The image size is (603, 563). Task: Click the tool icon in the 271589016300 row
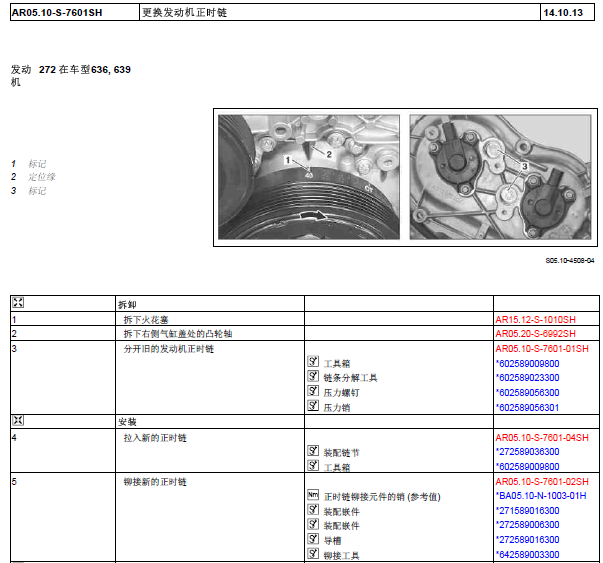[x=313, y=510]
